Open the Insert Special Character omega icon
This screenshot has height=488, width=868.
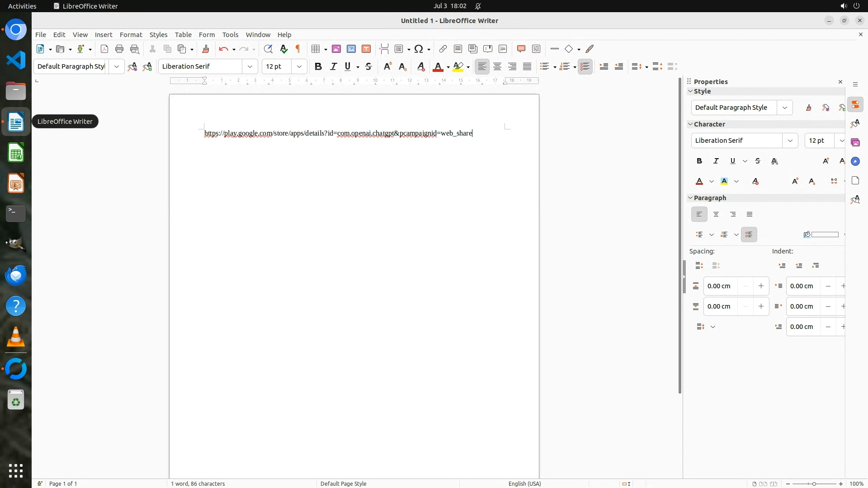tap(419, 49)
